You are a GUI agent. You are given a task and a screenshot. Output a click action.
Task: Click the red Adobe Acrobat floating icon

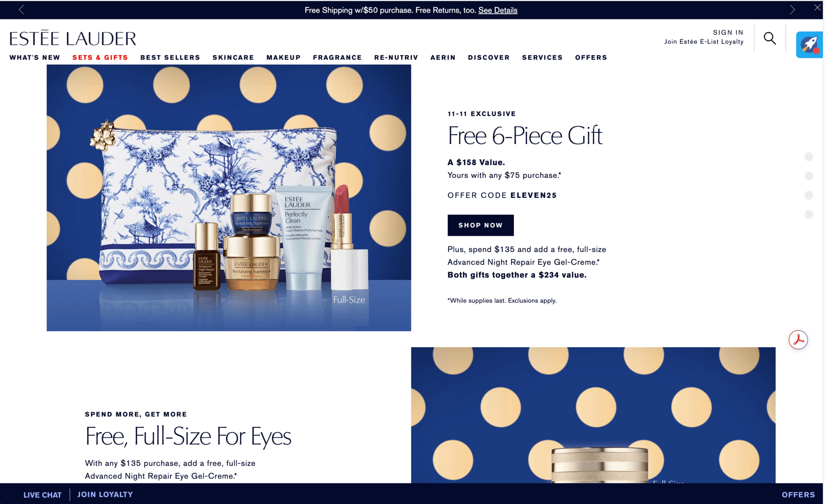tap(798, 340)
